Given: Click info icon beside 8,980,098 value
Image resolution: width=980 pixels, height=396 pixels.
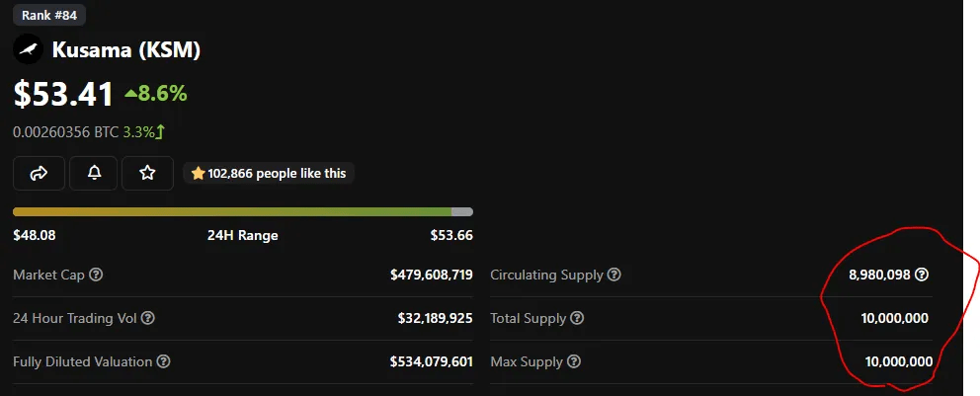Looking at the screenshot, I should click(922, 275).
